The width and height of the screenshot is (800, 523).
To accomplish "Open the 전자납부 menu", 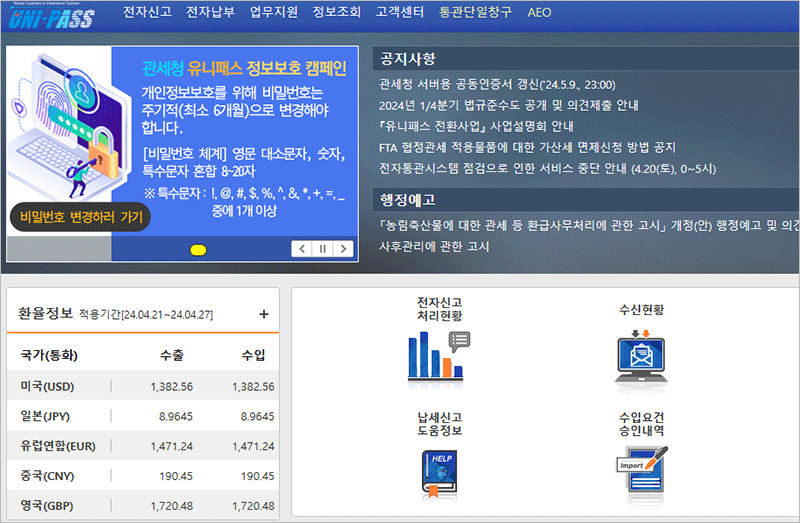I will [210, 12].
